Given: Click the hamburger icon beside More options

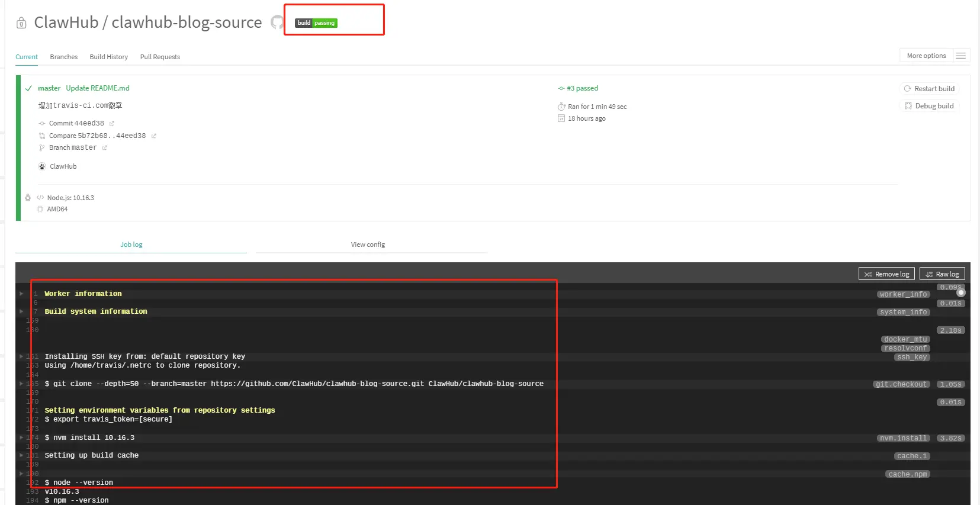Looking at the screenshot, I should point(960,56).
